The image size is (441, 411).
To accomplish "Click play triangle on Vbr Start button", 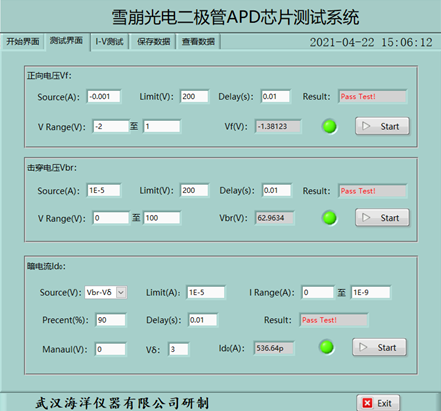I will pyautogui.click(x=366, y=218).
